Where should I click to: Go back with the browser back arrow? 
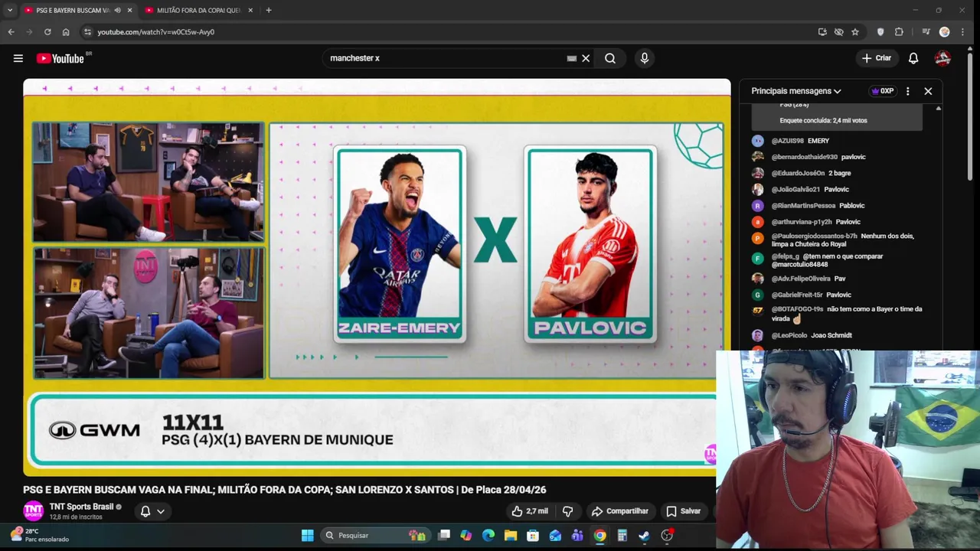[x=11, y=32]
